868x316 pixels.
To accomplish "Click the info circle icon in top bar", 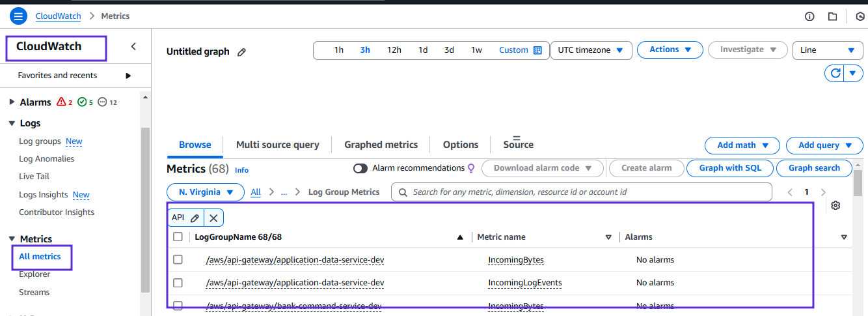I will (x=809, y=16).
